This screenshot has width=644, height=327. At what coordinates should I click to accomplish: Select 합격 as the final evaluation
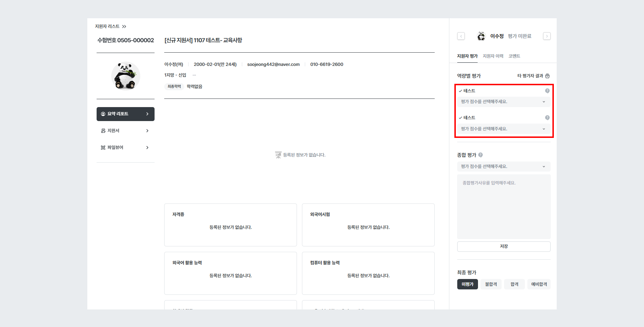(x=514, y=284)
